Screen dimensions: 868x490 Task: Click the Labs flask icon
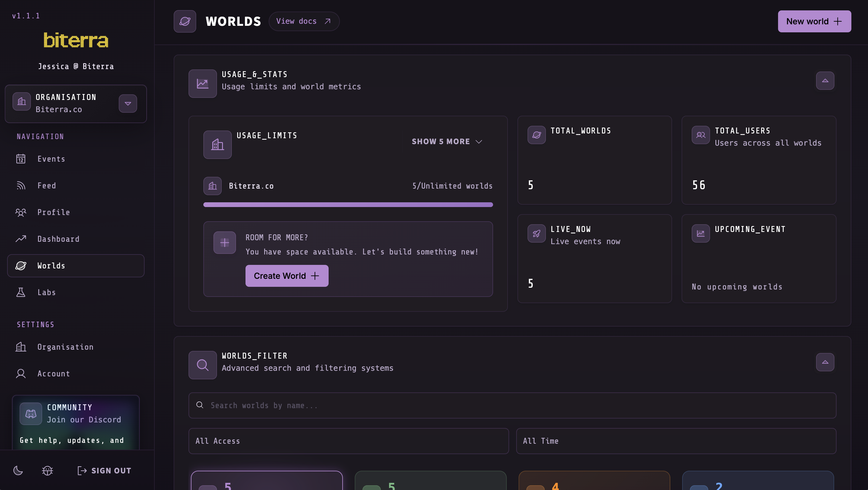[x=21, y=292]
